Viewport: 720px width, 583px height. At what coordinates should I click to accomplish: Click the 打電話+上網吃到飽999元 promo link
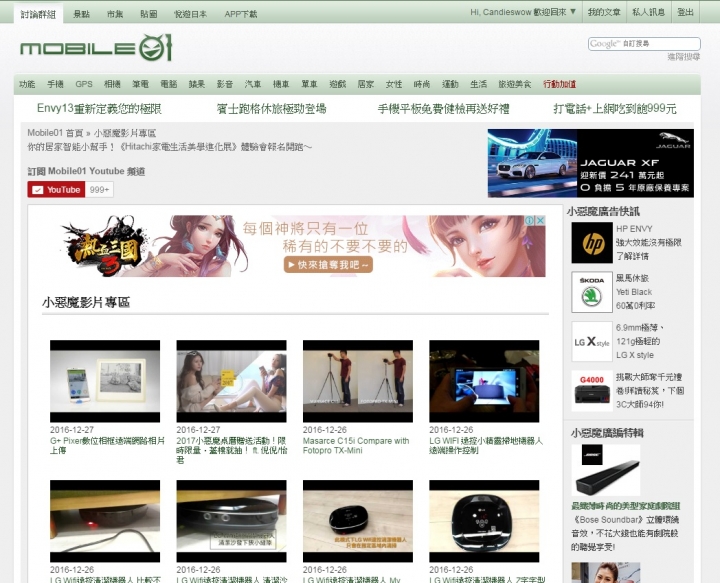pos(615,109)
